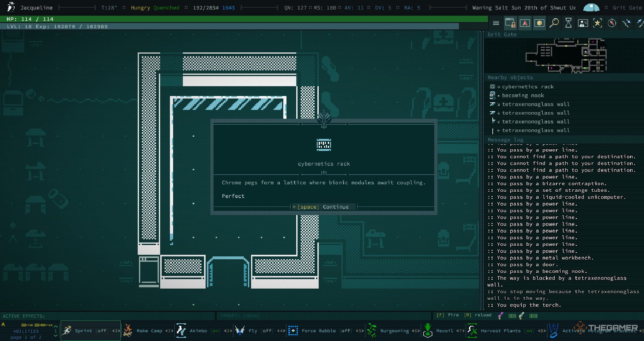The height and width of the screenshot is (341, 644).
Task: Go to next abilities page arrow
Action: 56,336
